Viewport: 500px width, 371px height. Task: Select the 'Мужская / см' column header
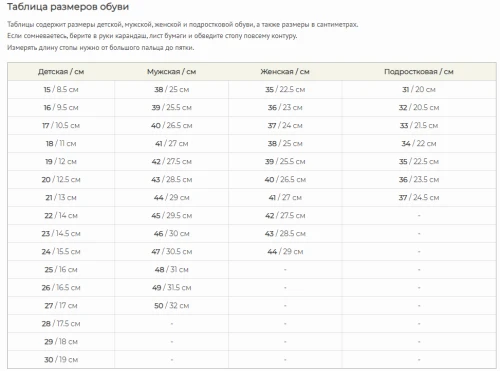172,72
